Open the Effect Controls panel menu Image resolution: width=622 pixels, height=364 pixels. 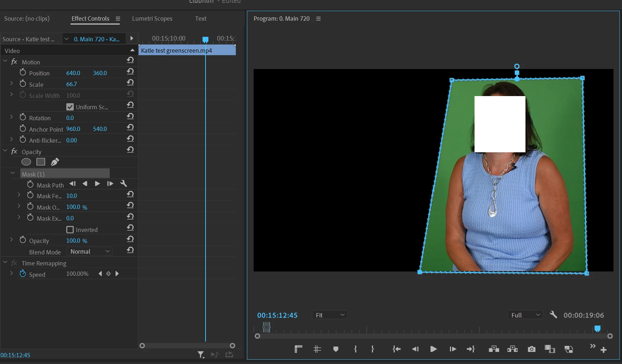click(x=118, y=19)
